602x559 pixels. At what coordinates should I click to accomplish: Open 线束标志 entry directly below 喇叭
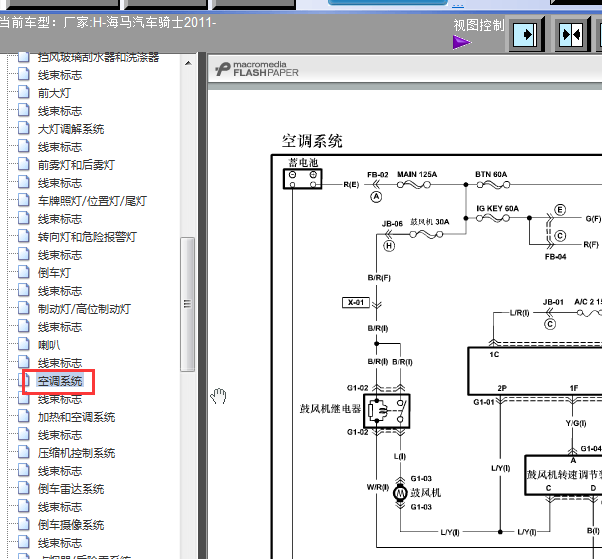pyautogui.click(x=60, y=363)
